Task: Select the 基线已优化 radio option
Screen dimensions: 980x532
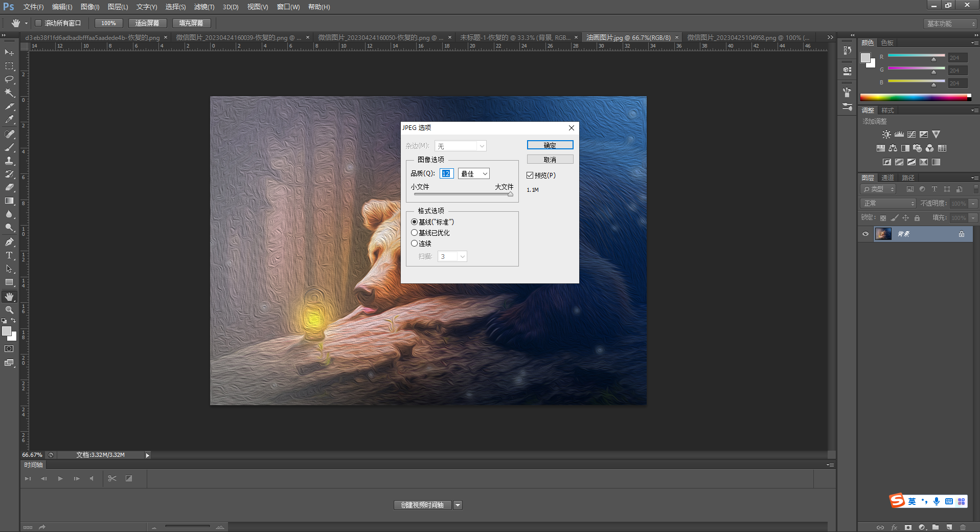Action: pos(415,233)
